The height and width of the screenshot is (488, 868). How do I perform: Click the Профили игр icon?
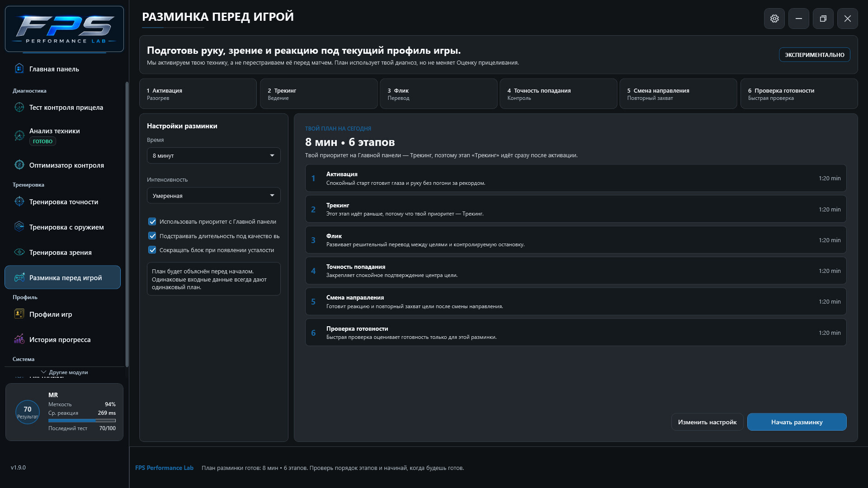(19, 314)
